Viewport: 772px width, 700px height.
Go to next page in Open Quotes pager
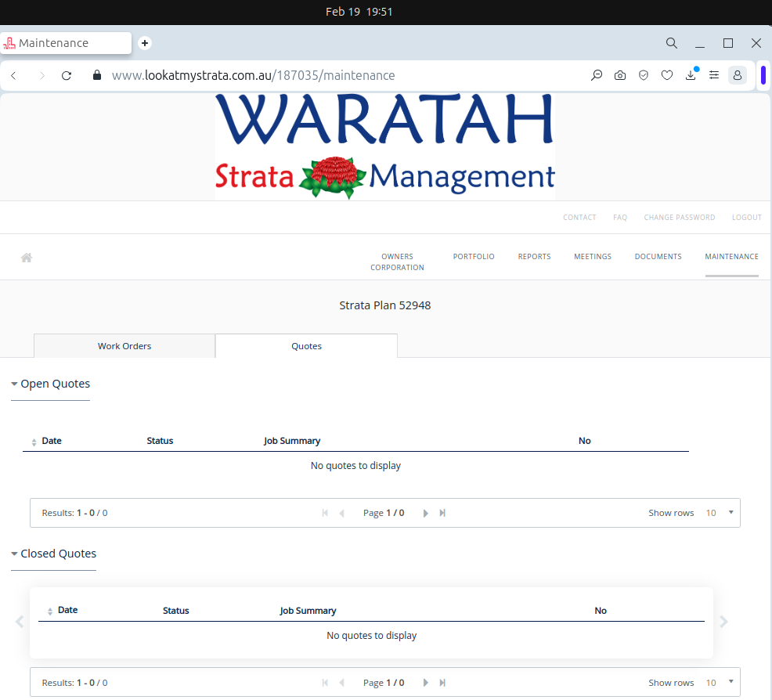(x=426, y=513)
